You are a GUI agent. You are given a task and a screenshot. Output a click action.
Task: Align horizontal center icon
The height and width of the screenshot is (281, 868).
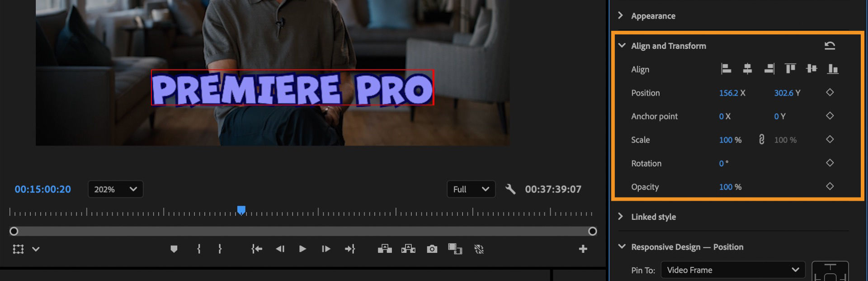tap(747, 69)
